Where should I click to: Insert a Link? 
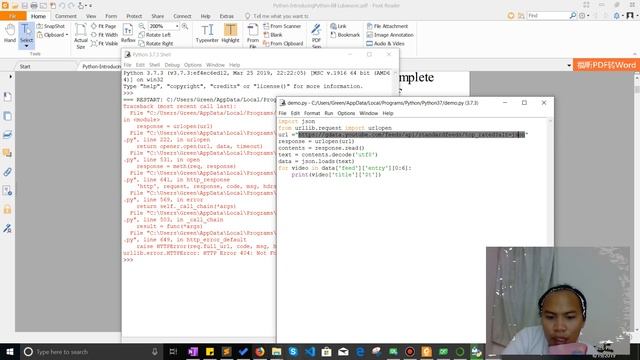(338, 26)
